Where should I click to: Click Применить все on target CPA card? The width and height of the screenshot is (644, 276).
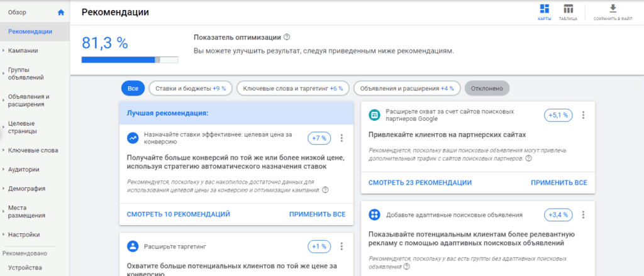point(317,214)
